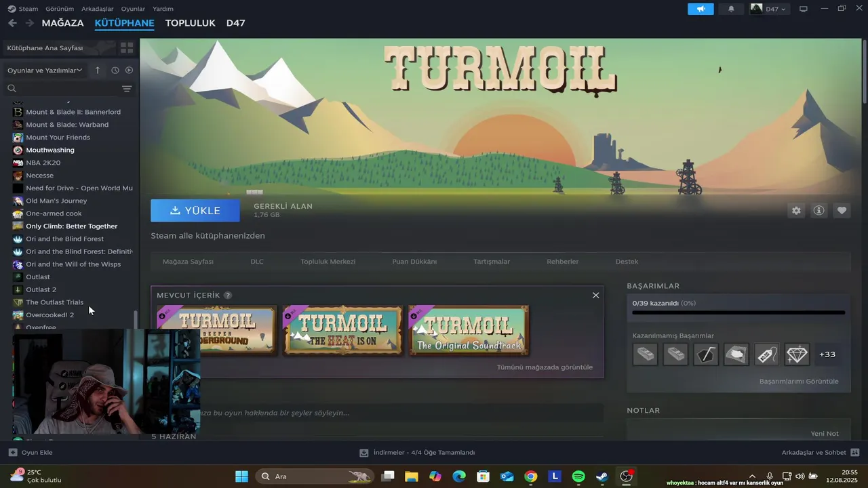Switch library to grid collections view
The width and height of the screenshot is (868, 488).
point(127,48)
